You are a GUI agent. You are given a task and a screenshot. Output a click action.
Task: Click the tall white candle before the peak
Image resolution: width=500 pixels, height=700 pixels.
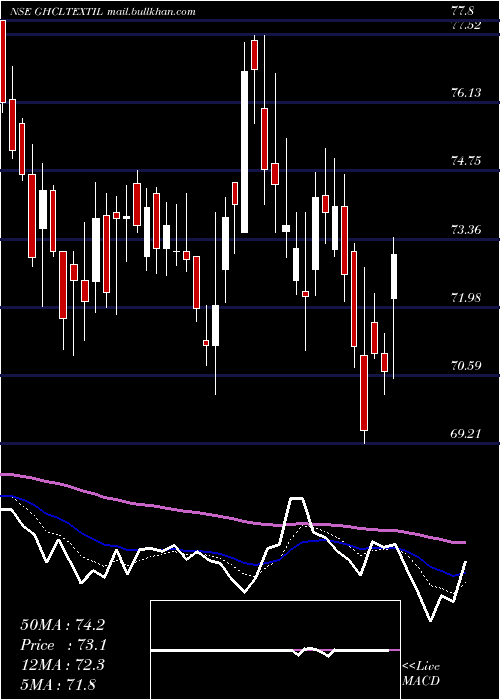tap(244, 152)
